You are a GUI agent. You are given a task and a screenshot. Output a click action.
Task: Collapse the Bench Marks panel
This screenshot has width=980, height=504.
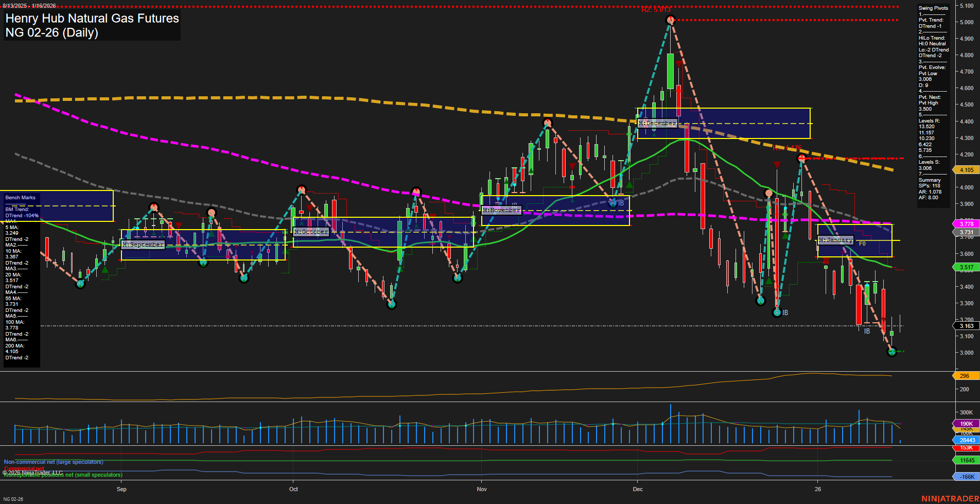(x=20, y=198)
